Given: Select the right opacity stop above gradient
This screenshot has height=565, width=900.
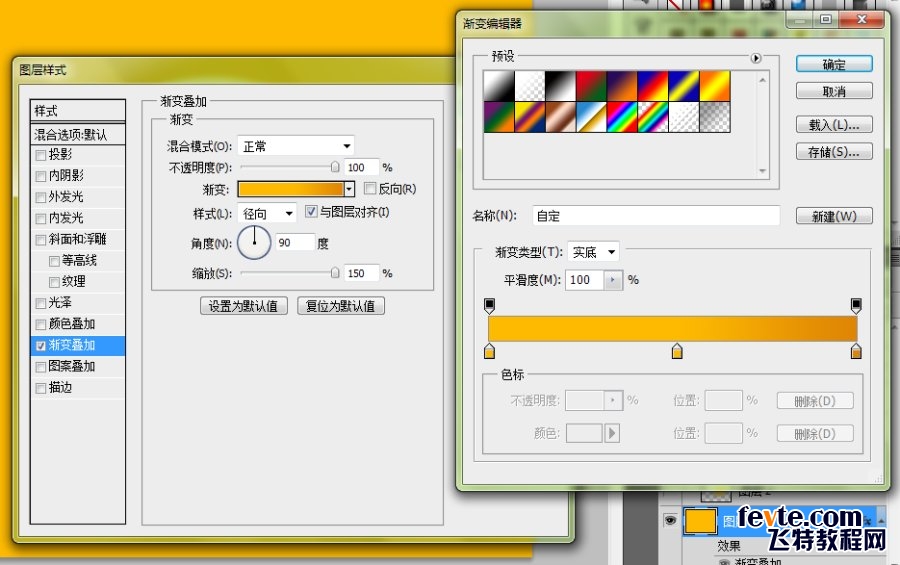Looking at the screenshot, I should point(856,305).
